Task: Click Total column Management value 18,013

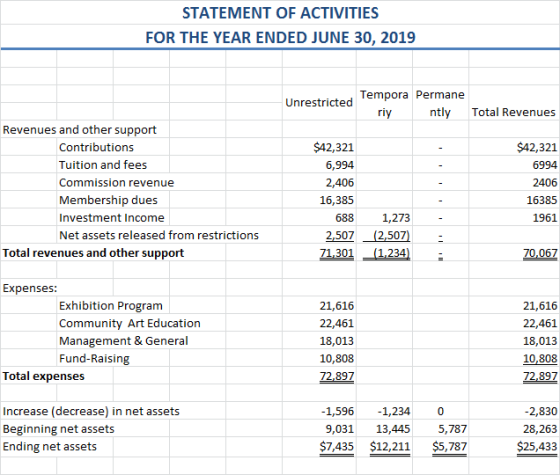Action: [540, 341]
